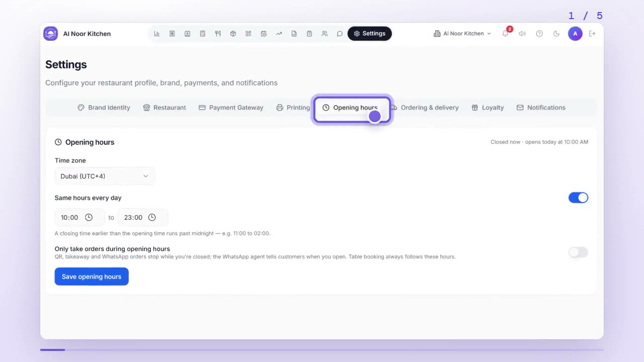The height and width of the screenshot is (362, 644).
Task: Switch to the Ordering & delivery tab
Action: pyautogui.click(x=425, y=108)
